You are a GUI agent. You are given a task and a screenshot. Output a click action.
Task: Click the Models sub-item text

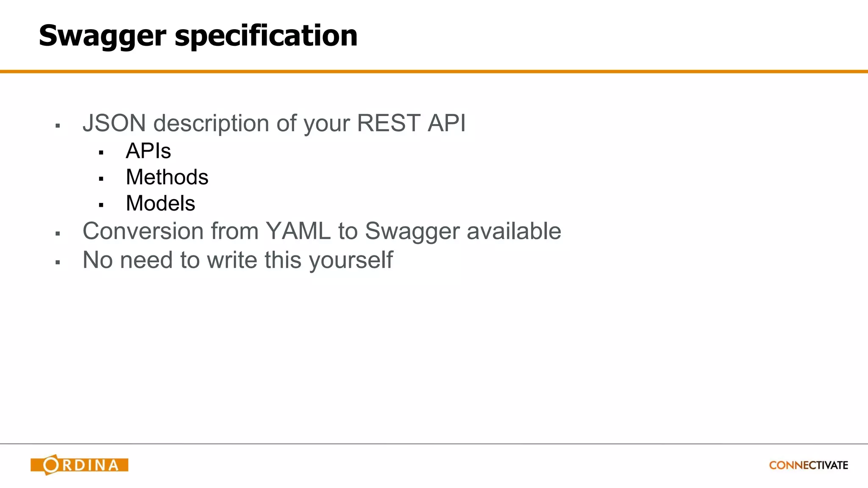160,203
